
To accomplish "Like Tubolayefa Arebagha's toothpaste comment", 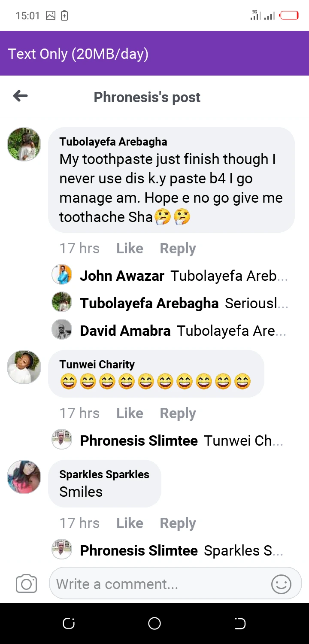I will [x=130, y=249].
